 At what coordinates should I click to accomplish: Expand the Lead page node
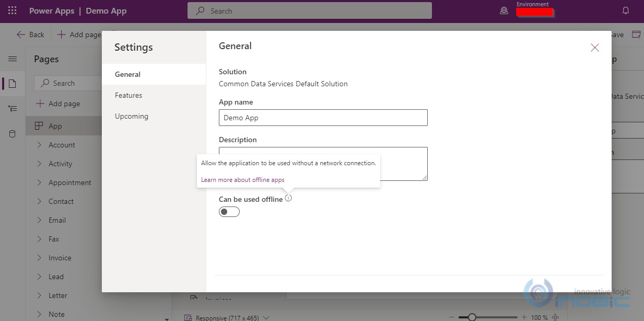39,277
